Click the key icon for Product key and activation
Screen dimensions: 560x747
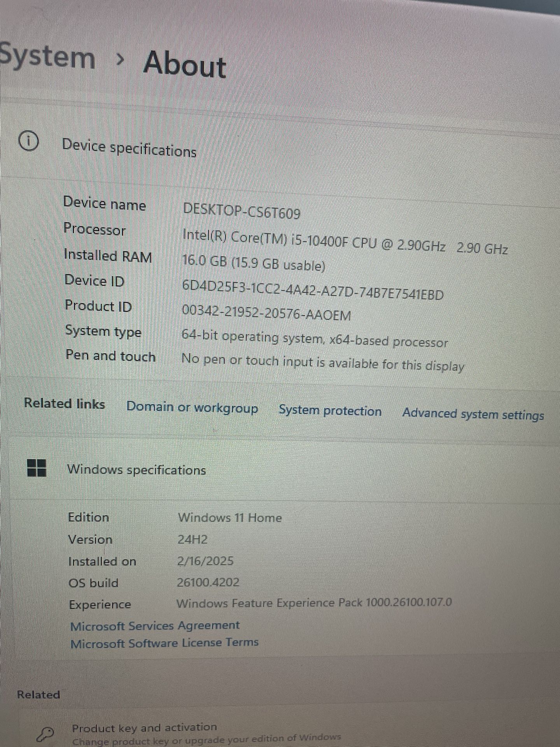click(x=45, y=735)
